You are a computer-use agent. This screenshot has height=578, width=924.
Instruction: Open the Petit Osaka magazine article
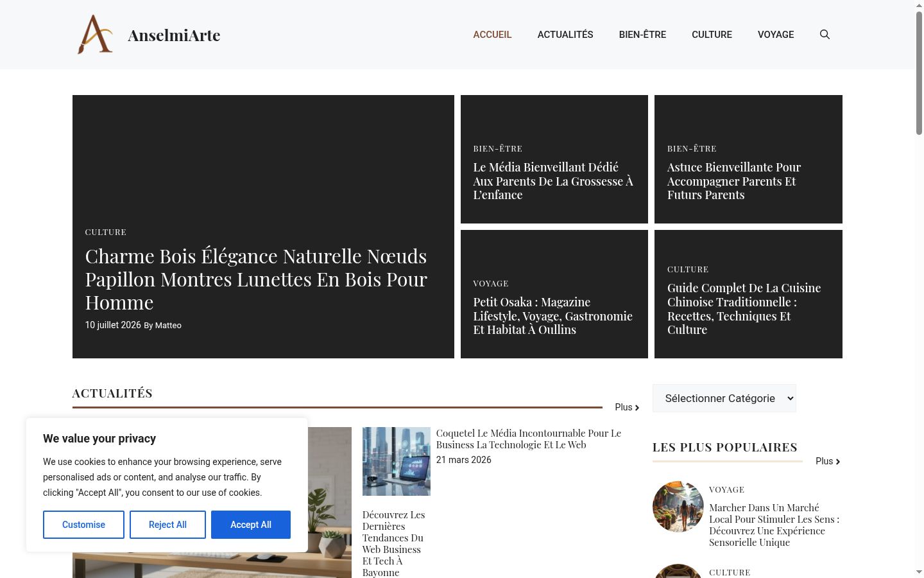[x=552, y=316]
